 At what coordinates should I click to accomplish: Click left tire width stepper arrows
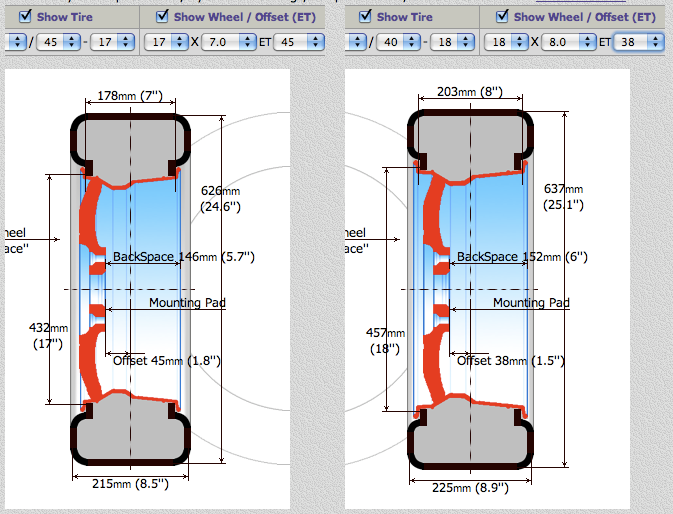pos(17,42)
